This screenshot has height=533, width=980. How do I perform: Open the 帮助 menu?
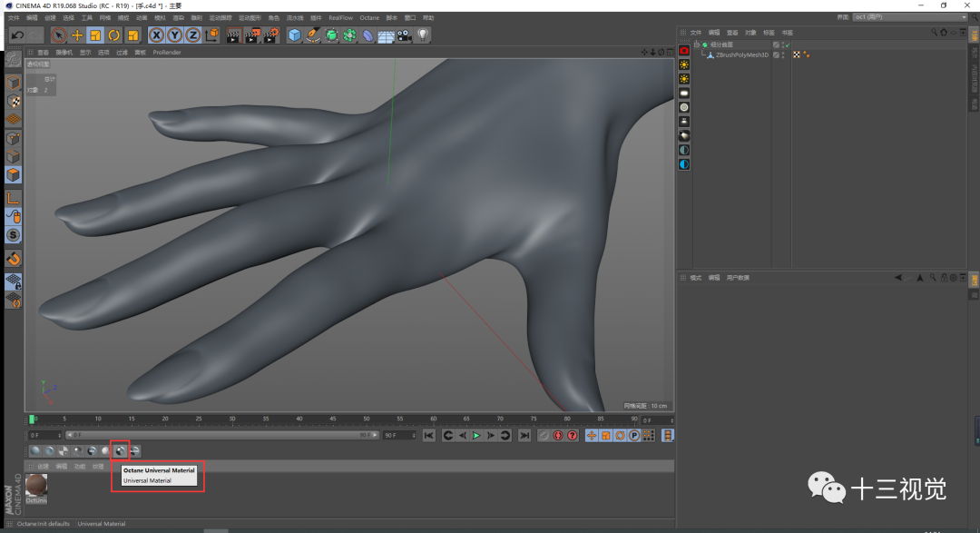(428, 17)
